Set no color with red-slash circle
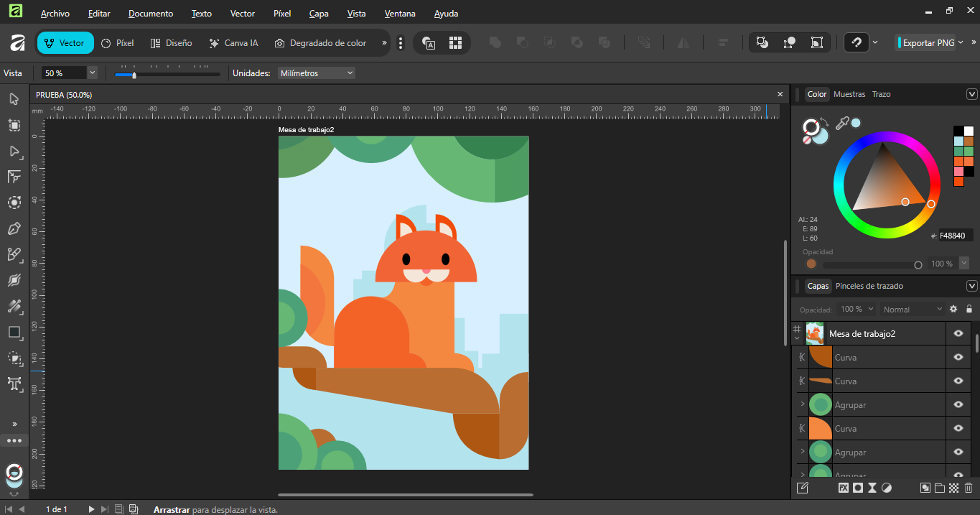 point(806,141)
